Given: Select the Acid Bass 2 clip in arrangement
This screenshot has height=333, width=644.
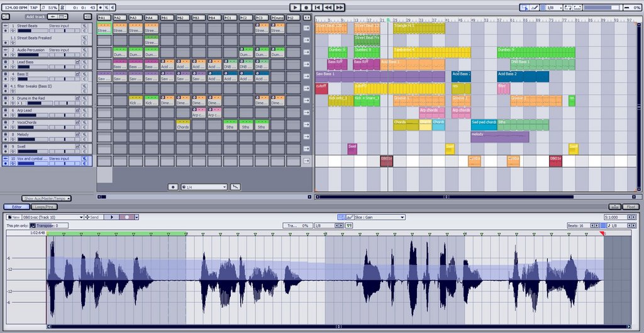Looking at the screenshot, I should click(523, 77).
